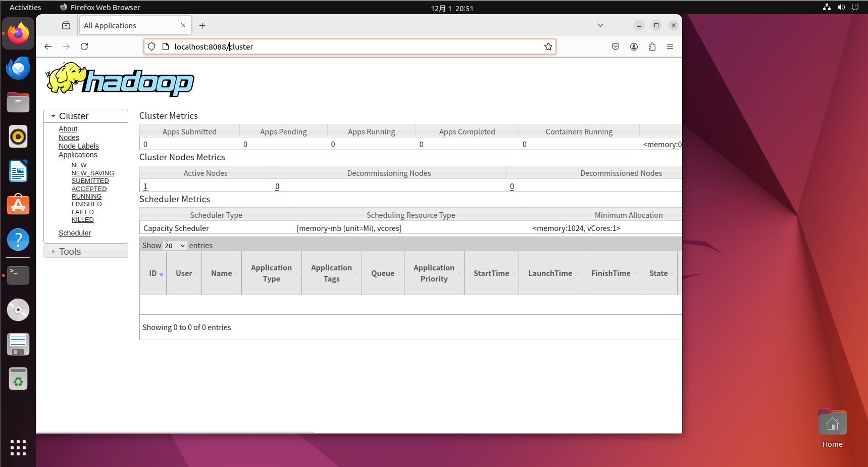Filter applications by RUNNING state
The height and width of the screenshot is (467, 868).
click(x=86, y=197)
